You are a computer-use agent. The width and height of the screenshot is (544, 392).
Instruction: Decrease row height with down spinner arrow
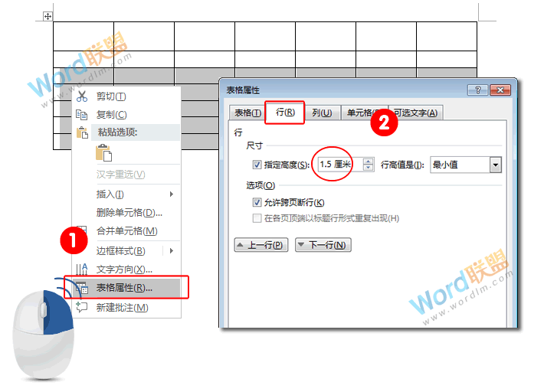click(x=368, y=168)
